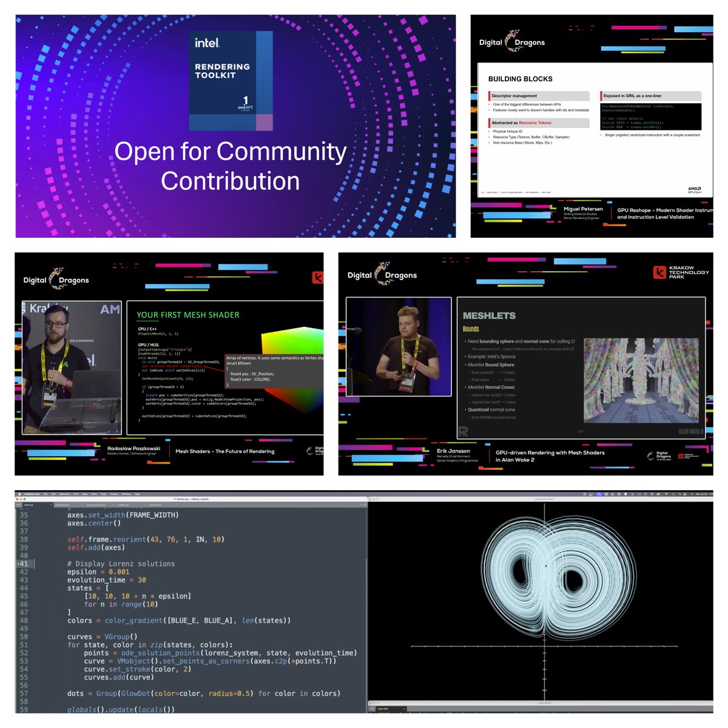
Task: Click the 'Abstracted as Resource Tokens' header
Action: (x=539, y=123)
